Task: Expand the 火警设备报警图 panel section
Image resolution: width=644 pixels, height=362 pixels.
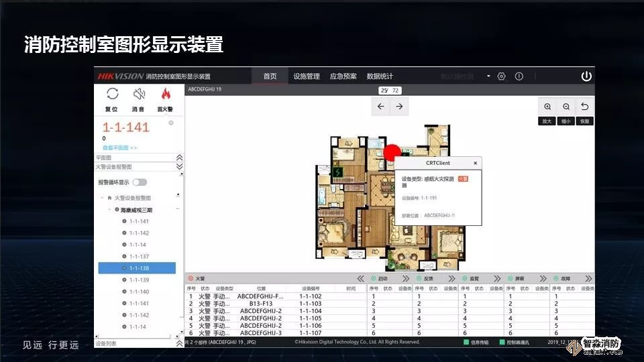Action: tap(179, 166)
